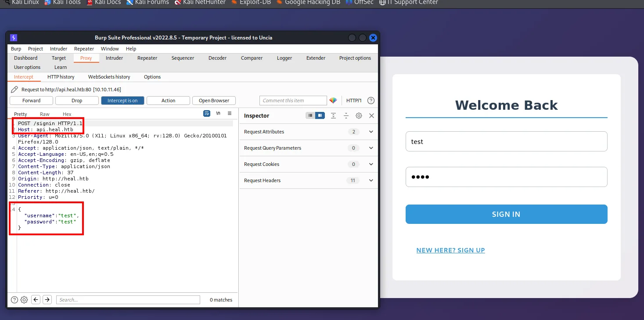Open the highlight color picker
The width and height of the screenshot is (644, 320).
[333, 101]
